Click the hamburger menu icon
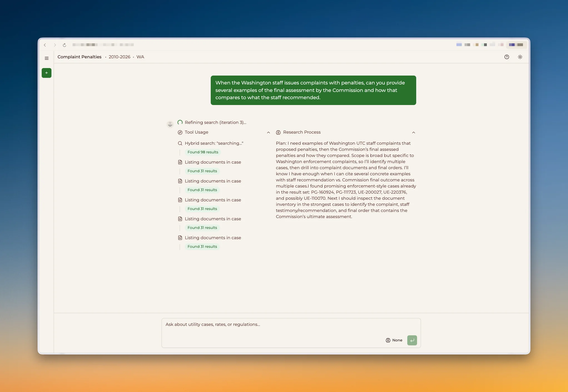The image size is (568, 392). [x=46, y=58]
